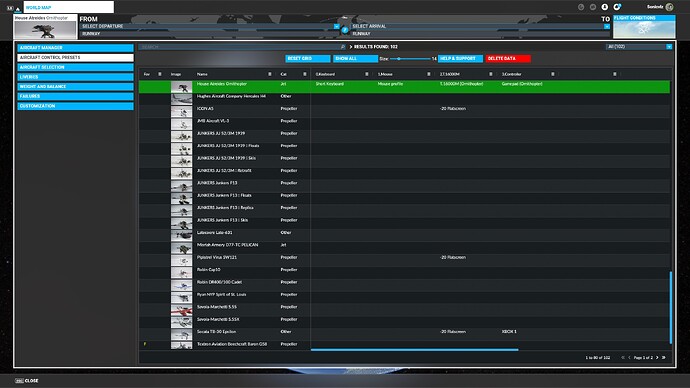Select the ICON A5 aircraft thumbnail
The width and height of the screenshot is (690, 388).
coord(181,111)
